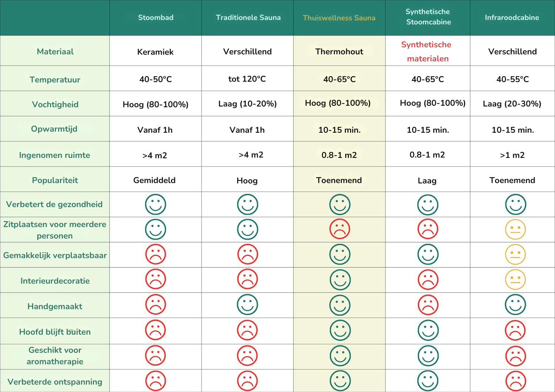Screen dimensions: 555x392
Task: Click Infraroodcabine's yellow neutral face for Gemakkelijk verplaatsbaar
Action: [515, 254]
